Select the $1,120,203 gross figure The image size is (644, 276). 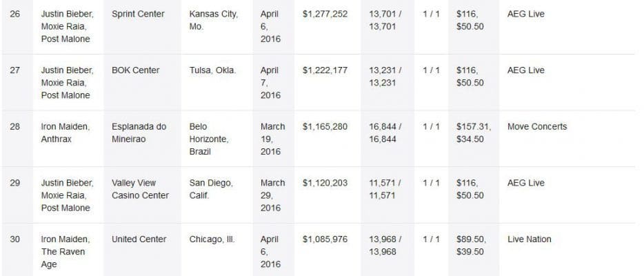(324, 183)
